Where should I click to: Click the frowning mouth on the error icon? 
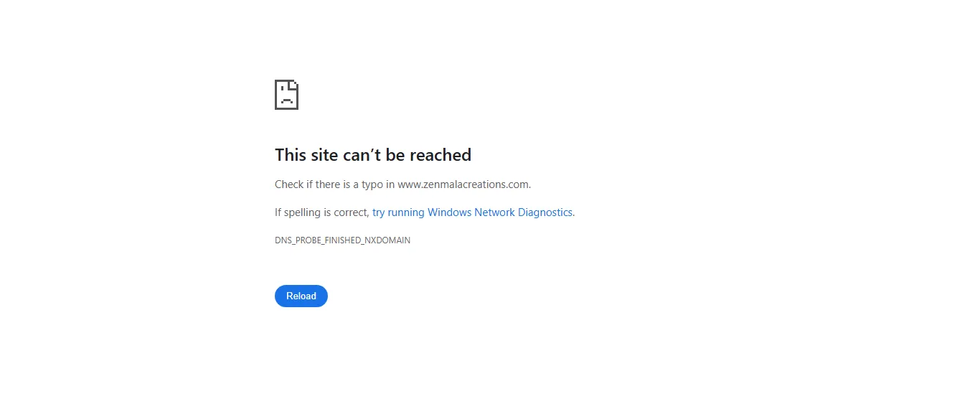click(286, 101)
